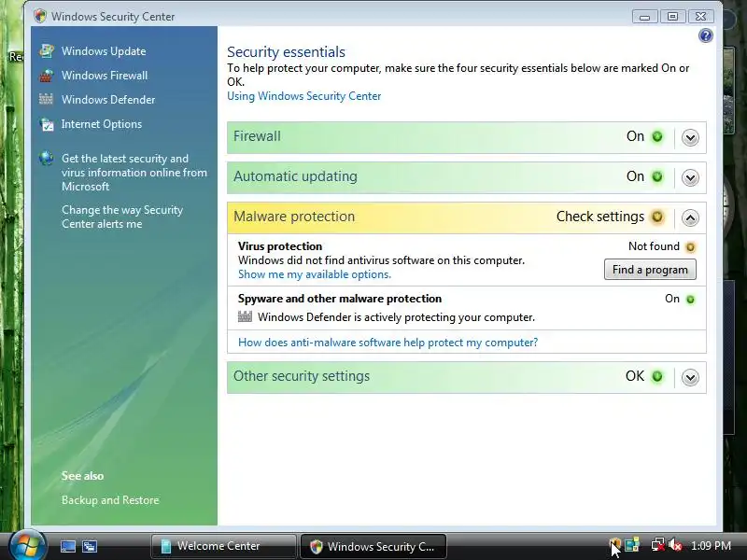Close the Windows Security Center window
This screenshot has height=560, width=747.
click(x=700, y=17)
